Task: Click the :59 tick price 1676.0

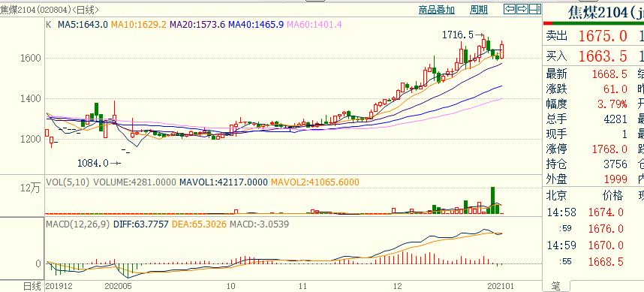Action: 606,229
